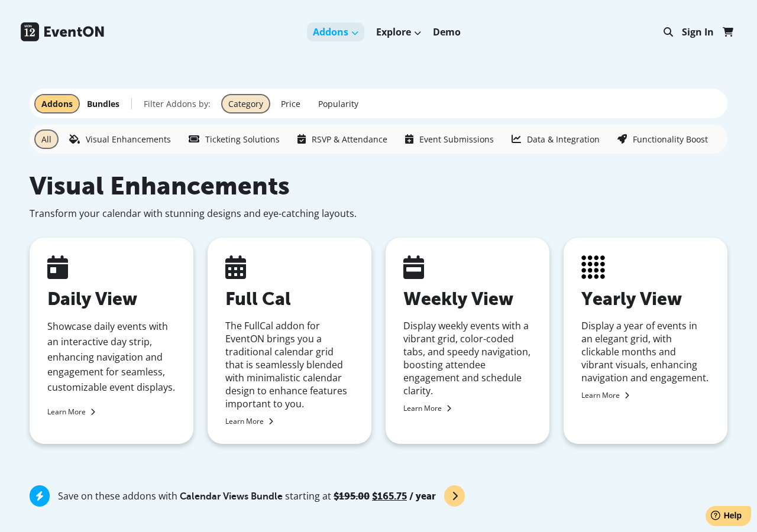This screenshot has height=532, width=757.
Task: Click the blue lightning bolt bundle icon
Action: (40, 496)
